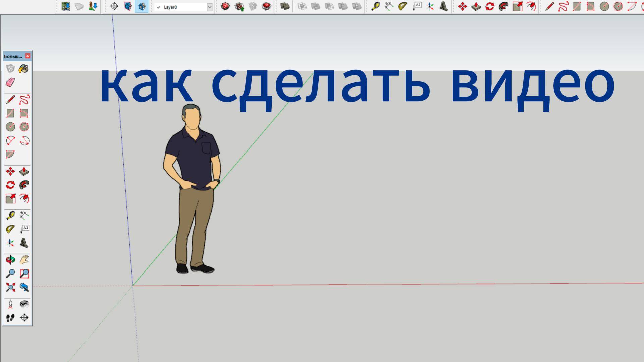The height and width of the screenshot is (362, 644).
Task: Select the Pan hand tool
Action: point(24,260)
